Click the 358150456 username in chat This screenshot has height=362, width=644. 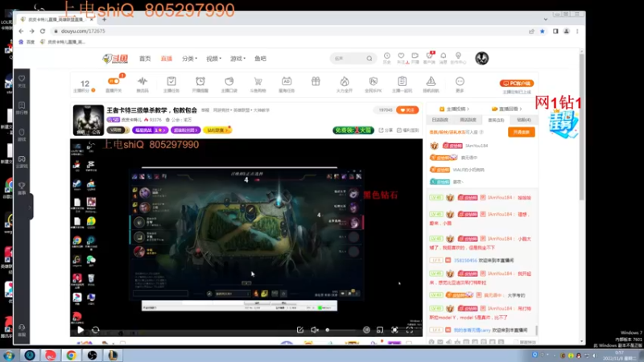465,261
